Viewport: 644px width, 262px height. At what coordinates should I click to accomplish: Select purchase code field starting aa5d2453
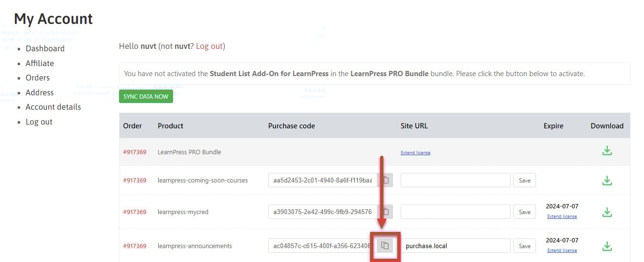[323, 180]
